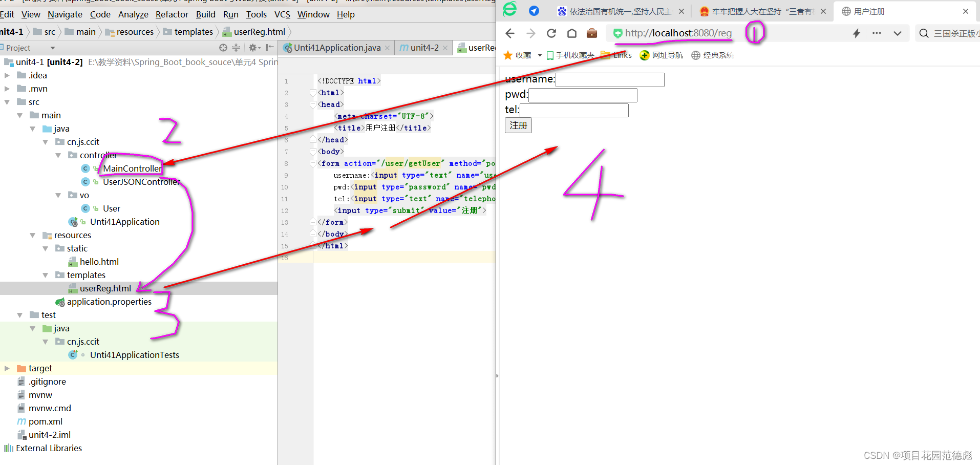Click the blue compass browser icon
The image size is (980, 465).
coord(534,11)
